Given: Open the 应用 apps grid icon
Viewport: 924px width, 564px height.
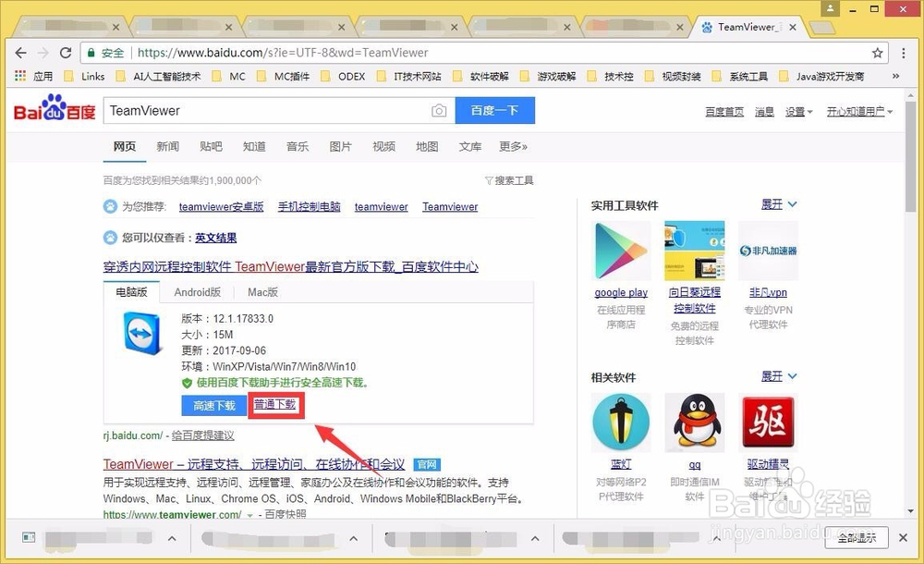Looking at the screenshot, I should coord(20,76).
